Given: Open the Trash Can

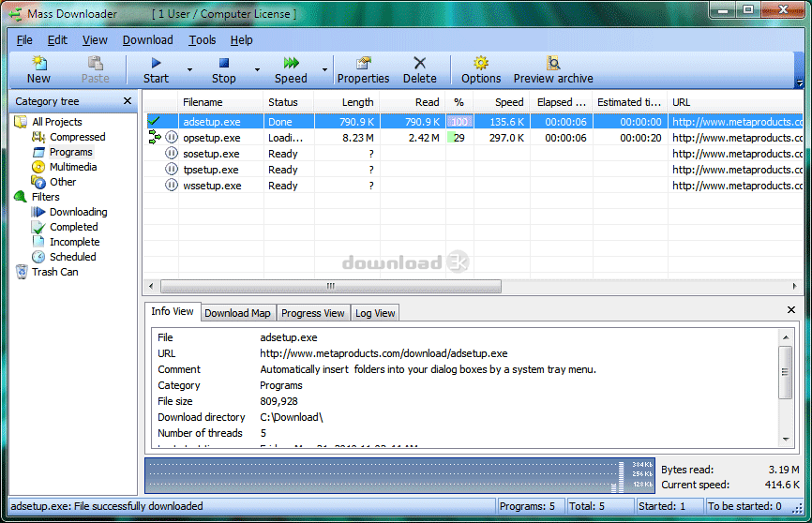Looking at the screenshot, I should [55, 272].
